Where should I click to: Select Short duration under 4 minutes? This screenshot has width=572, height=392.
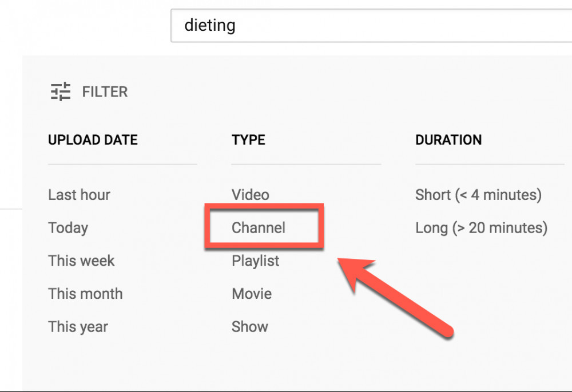point(479,194)
